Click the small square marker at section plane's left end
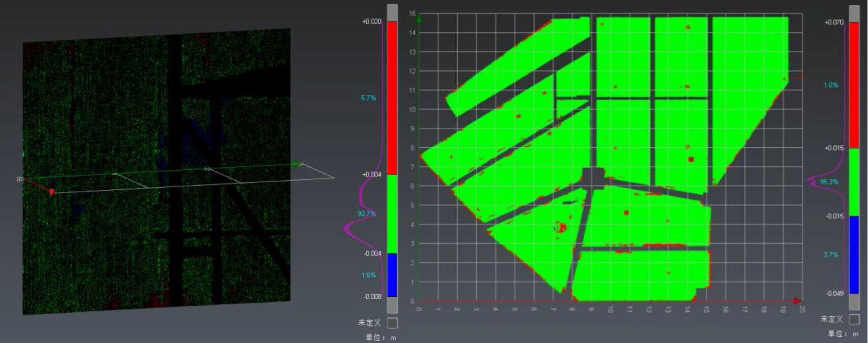 tap(20, 179)
